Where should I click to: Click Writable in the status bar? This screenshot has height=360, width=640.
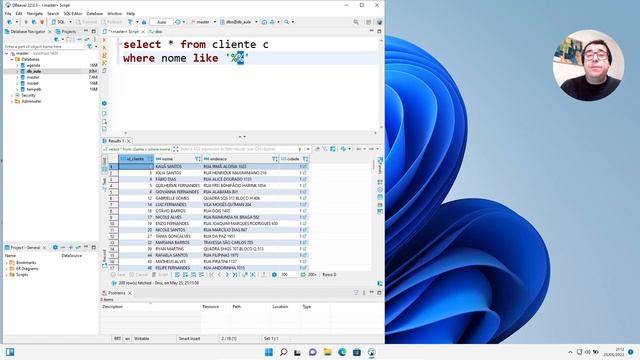(x=142, y=339)
